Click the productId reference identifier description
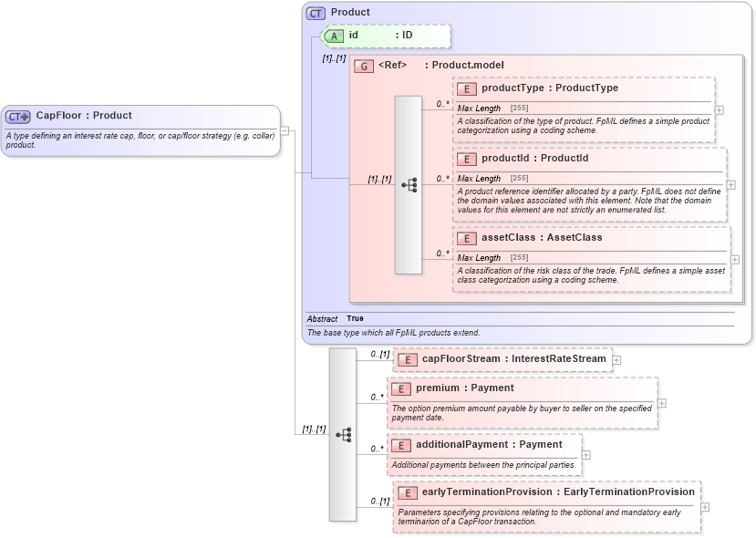The image size is (756, 538). coord(589,201)
